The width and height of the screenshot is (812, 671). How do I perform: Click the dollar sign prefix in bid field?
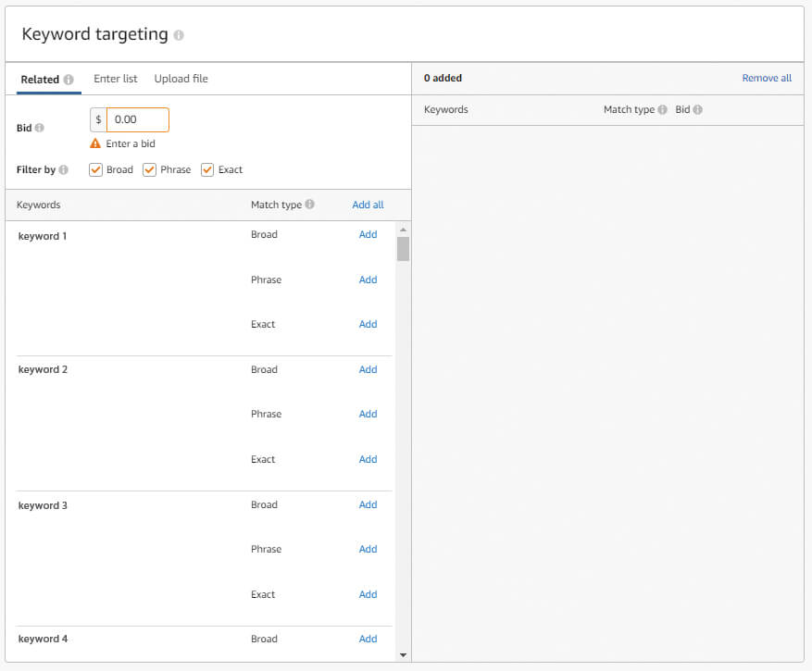click(98, 119)
